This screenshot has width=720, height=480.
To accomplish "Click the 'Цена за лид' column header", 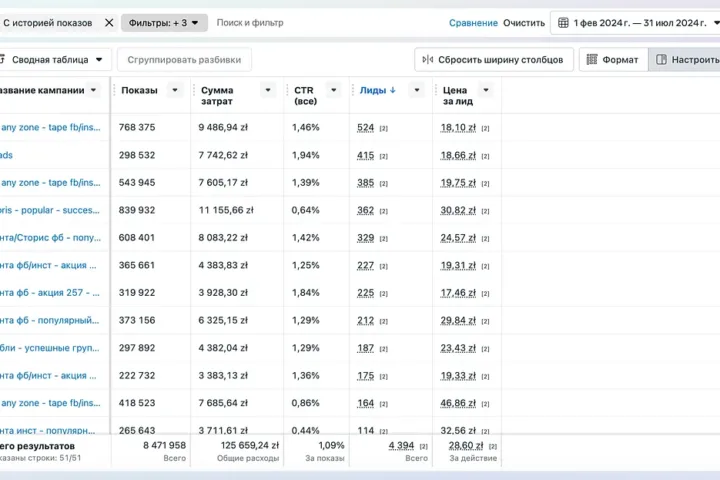I will pos(458,96).
